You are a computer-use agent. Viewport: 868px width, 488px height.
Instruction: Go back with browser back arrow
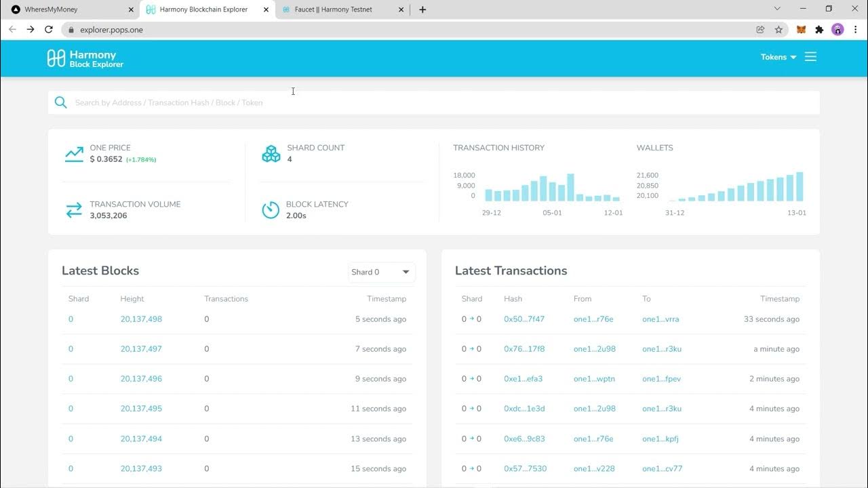tap(12, 29)
